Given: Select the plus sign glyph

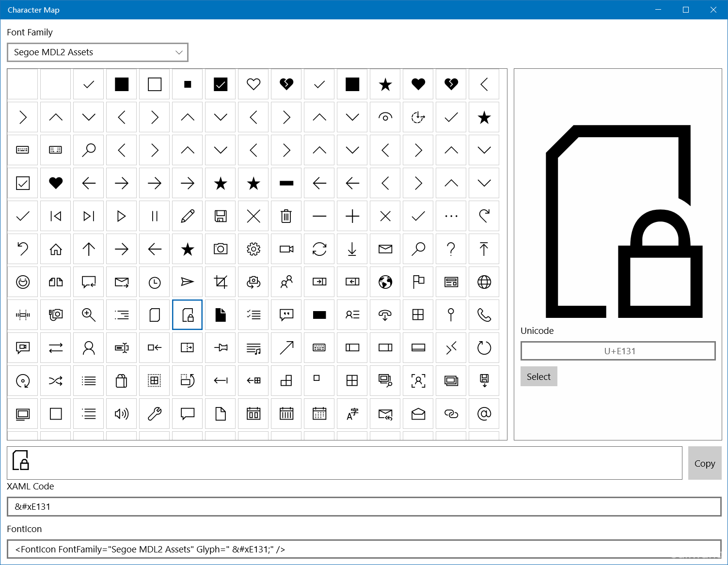Looking at the screenshot, I should pos(352,216).
